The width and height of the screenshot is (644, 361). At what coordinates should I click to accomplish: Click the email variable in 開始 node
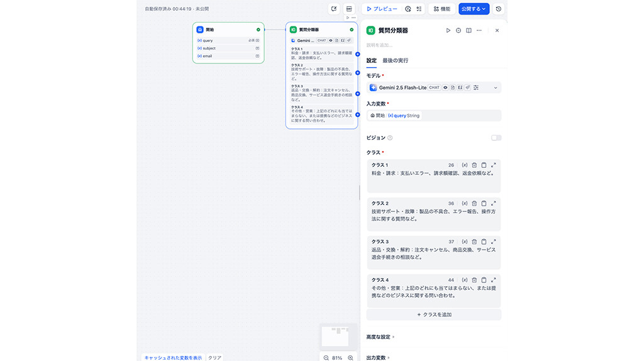[x=228, y=56]
